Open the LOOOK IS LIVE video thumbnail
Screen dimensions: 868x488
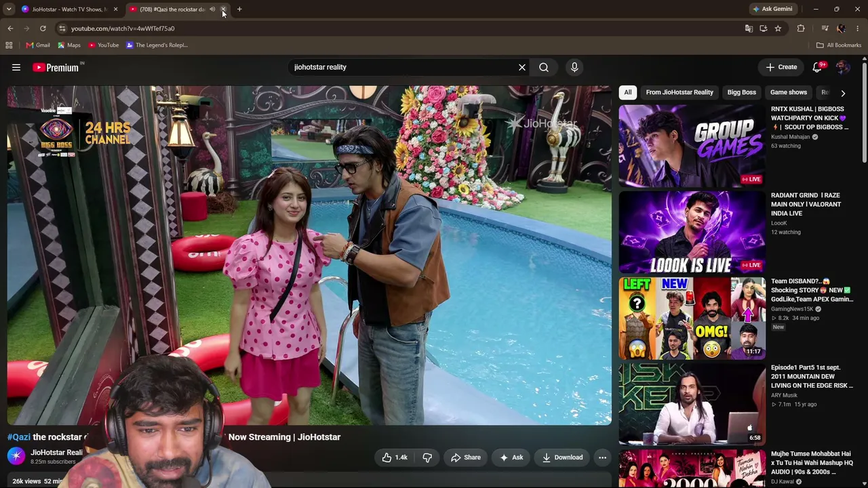coord(692,232)
